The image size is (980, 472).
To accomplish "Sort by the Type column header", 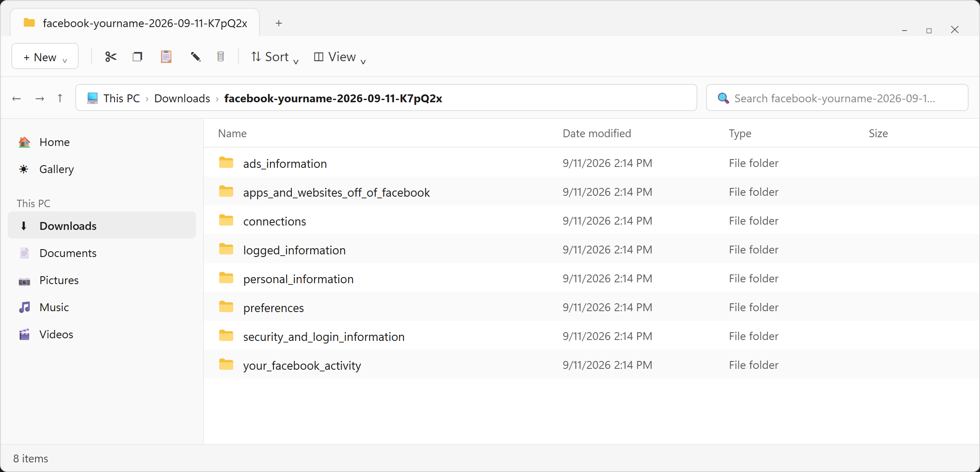I will [740, 133].
